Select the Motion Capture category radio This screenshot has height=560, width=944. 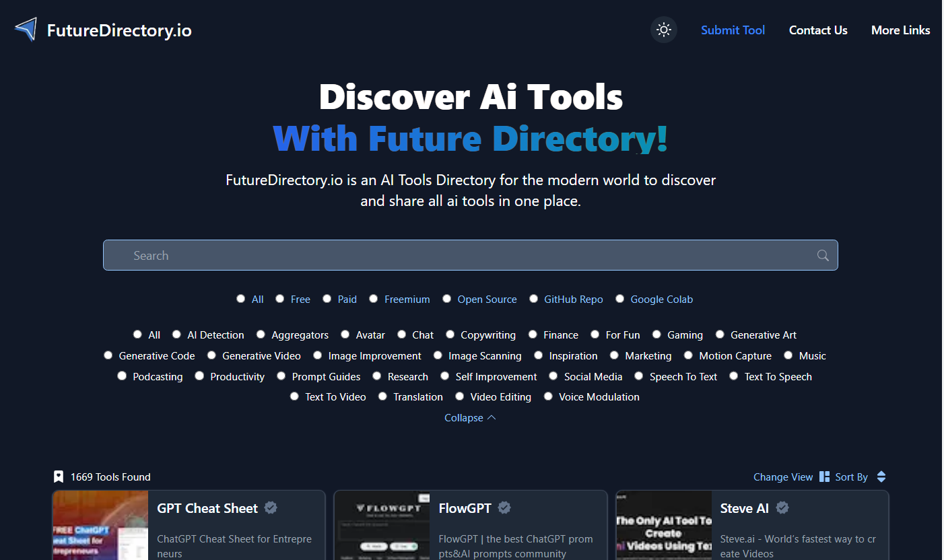pyautogui.click(x=688, y=355)
